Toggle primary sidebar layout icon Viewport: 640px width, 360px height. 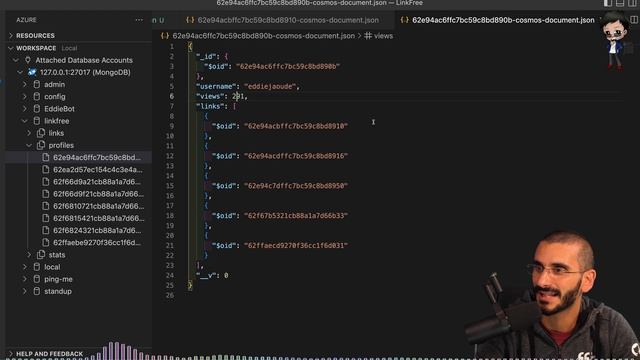[608, 3]
